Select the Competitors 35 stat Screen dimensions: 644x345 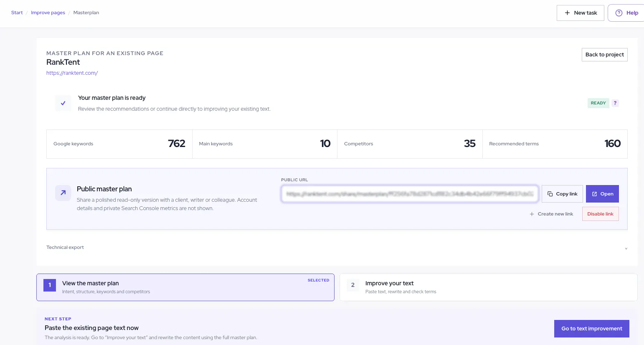coord(410,144)
